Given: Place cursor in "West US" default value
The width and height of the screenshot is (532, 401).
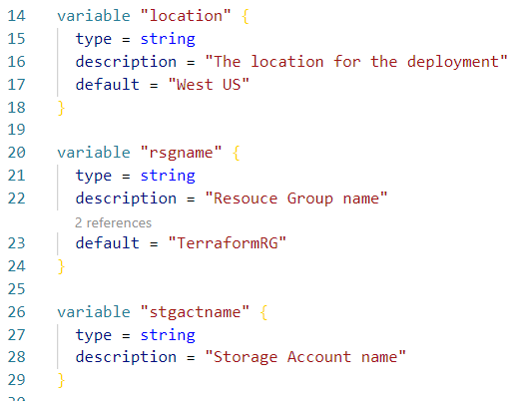Looking at the screenshot, I should pos(209,84).
